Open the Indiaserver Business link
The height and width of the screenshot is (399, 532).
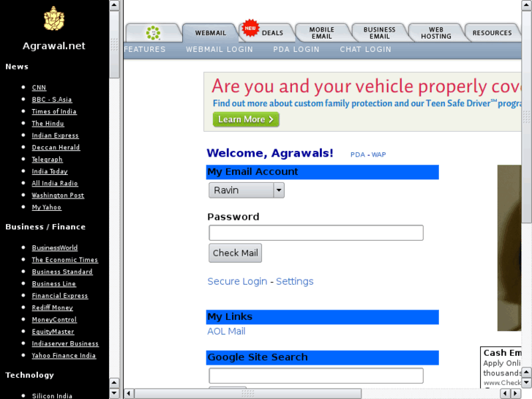pos(65,343)
